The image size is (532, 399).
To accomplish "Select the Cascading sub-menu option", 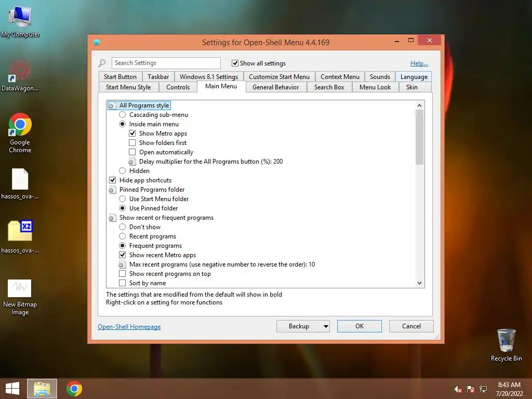I will (x=123, y=115).
